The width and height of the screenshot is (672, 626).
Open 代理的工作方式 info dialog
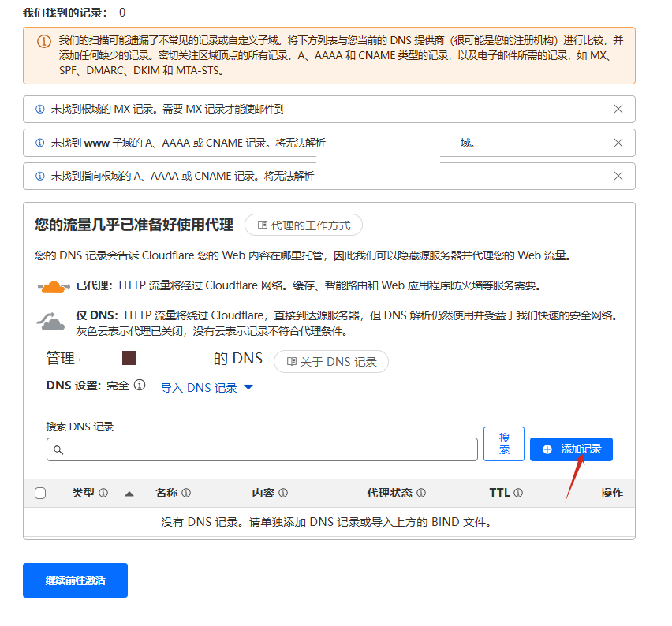pyautogui.click(x=304, y=224)
